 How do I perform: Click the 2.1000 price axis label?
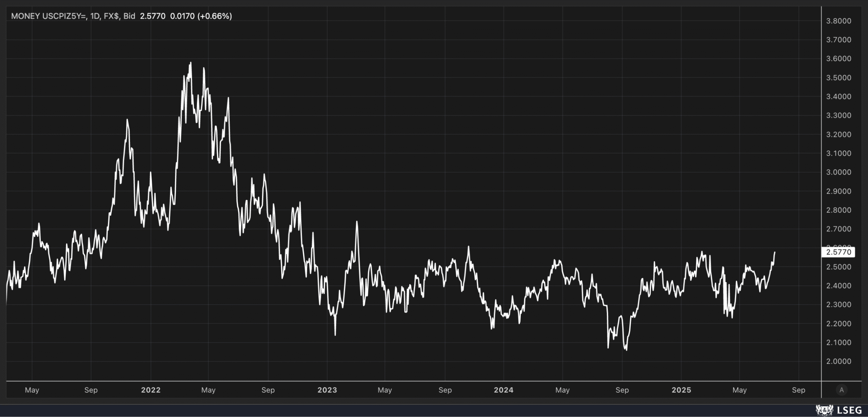[x=839, y=342]
